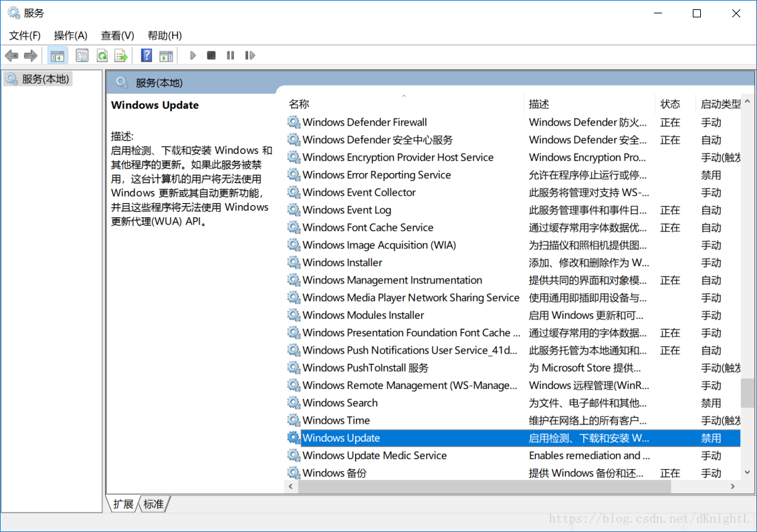Click the horizontal scrollbar right arrow

click(x=733, y=486)
